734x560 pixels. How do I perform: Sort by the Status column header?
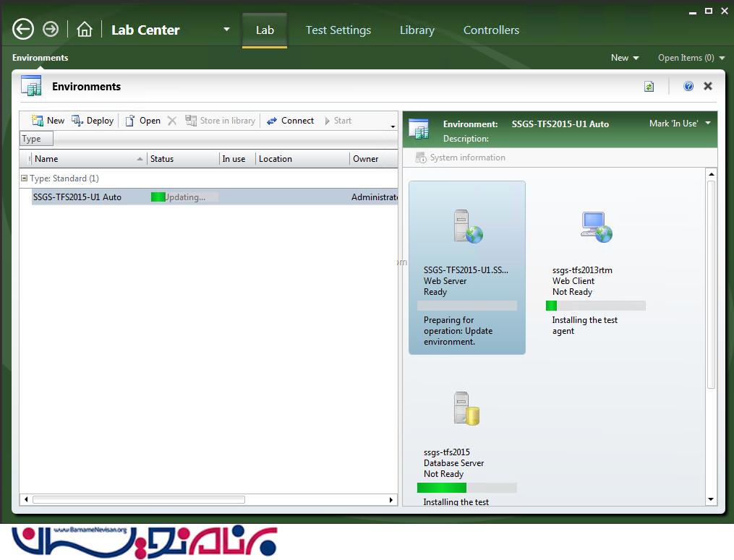(182, 159)
